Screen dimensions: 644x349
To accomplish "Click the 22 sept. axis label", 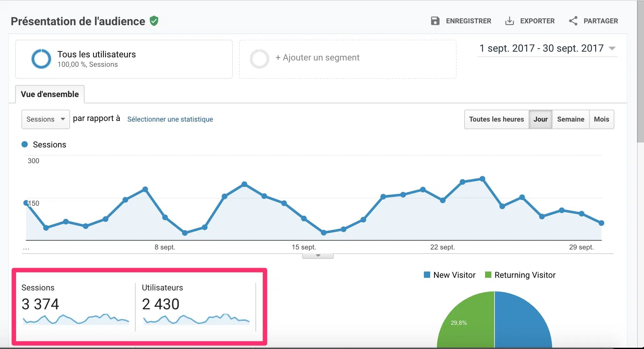I will [442, 247].
